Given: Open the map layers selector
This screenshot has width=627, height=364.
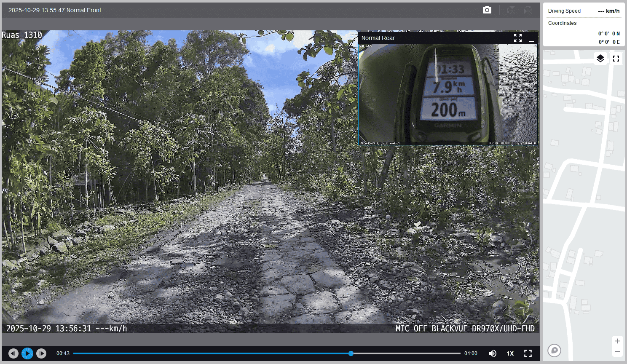Looking at the screenshot, I should (x=600, y=59).
